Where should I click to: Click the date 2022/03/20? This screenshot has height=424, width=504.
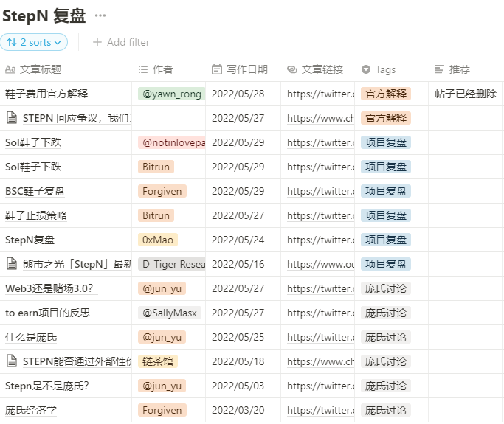click(238, 410)
